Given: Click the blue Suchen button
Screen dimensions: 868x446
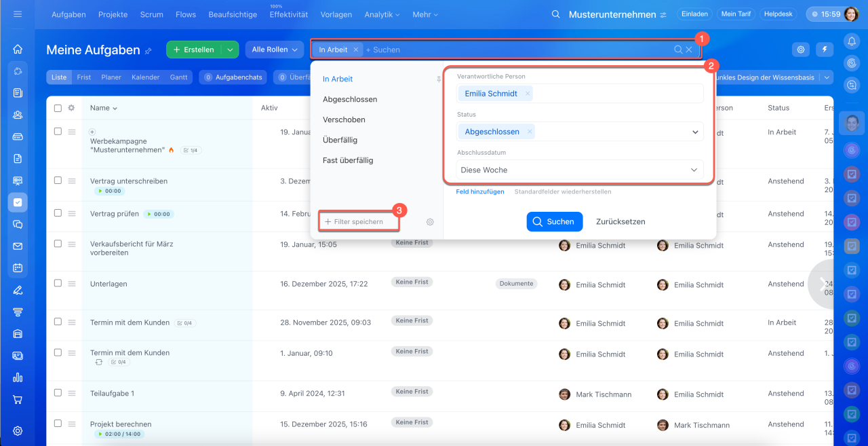Looking at the screenshot, I should (x=554, y=222).
